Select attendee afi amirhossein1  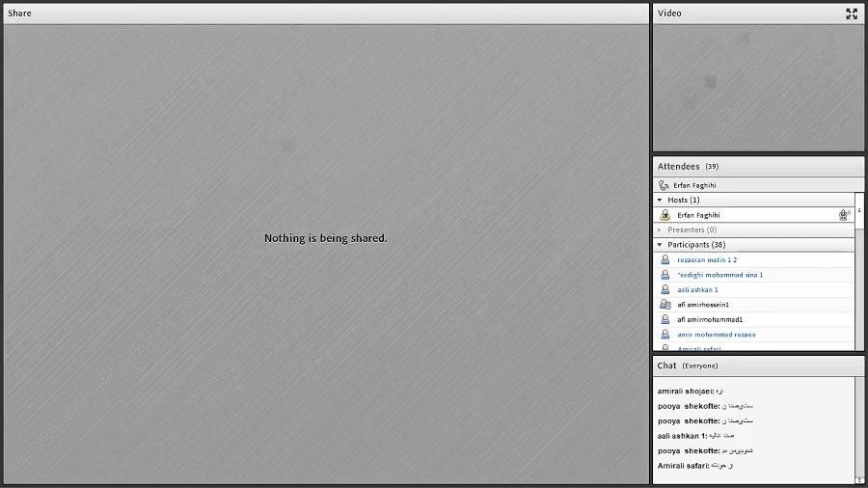754,305
